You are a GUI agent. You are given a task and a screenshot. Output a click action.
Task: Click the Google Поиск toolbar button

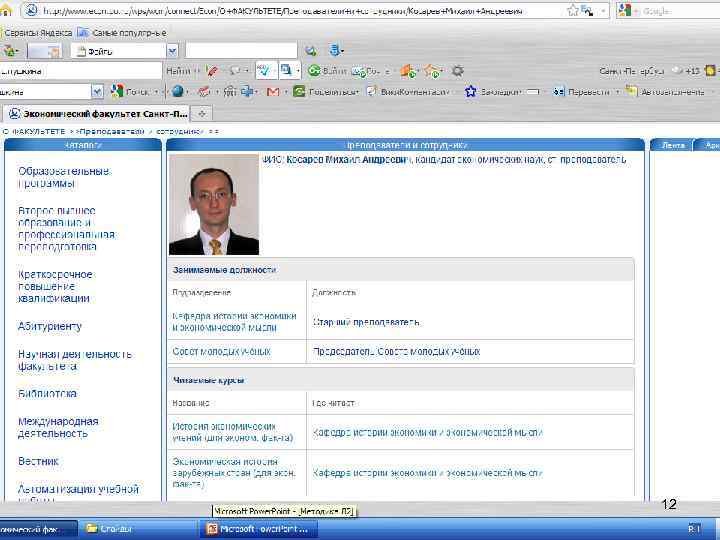point(130,92)
